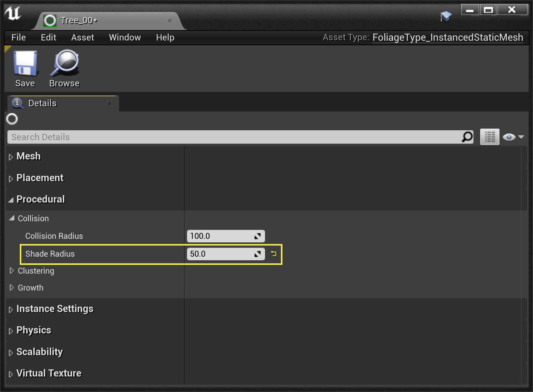
Task: Click the Unreal Engine logo icon
Action: click(13, 13)
